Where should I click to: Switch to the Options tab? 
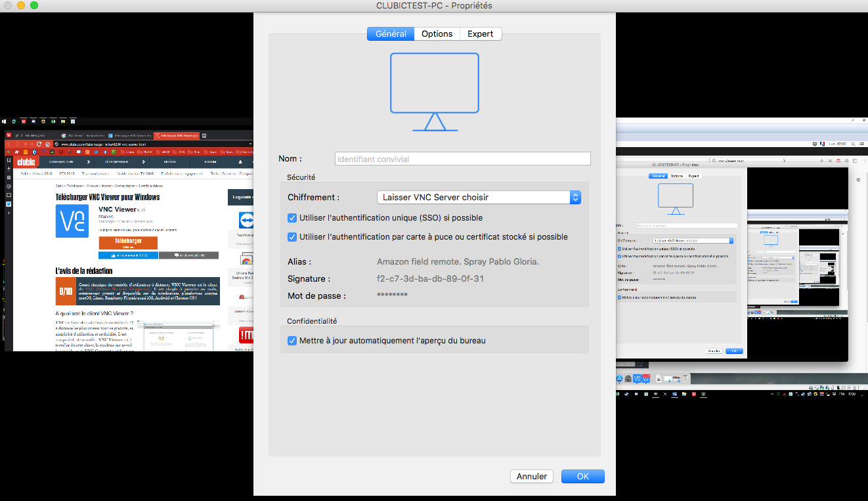click(x=437, y=33)
